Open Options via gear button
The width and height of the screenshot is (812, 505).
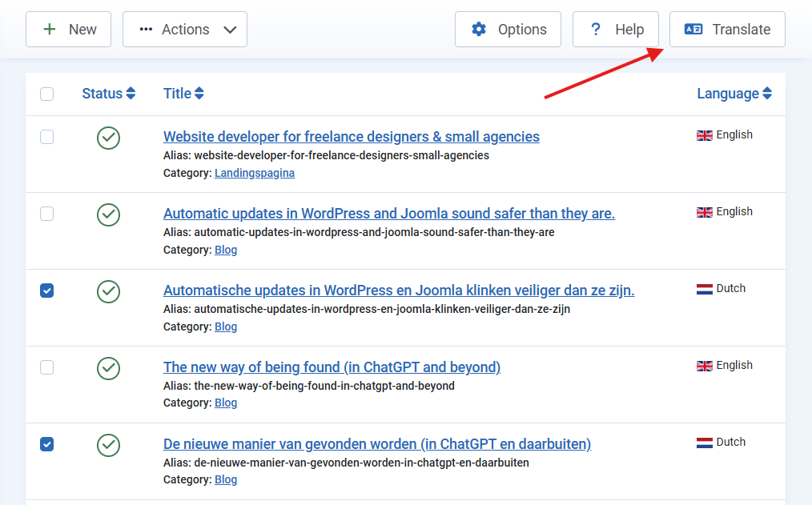pos(508,30)
